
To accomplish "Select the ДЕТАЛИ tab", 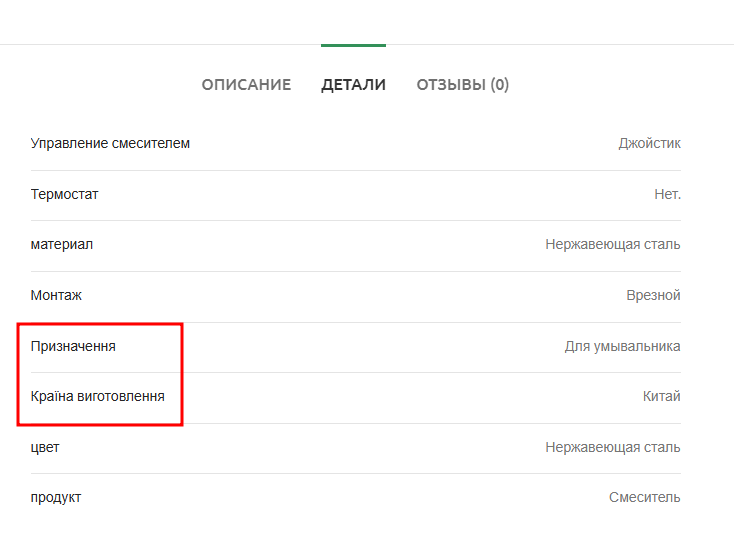I will coord(353,85).
